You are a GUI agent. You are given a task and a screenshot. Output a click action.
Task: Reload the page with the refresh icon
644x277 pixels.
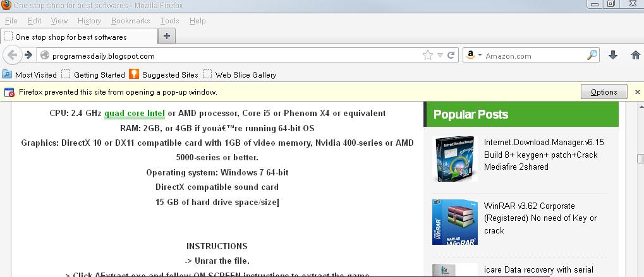click(451, 55)
